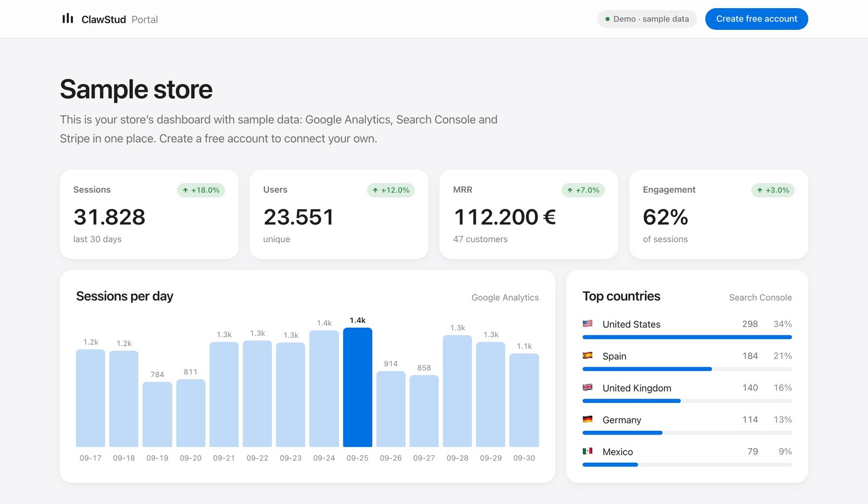Click the Mexico country name
The image size is (868, 504).
[618, 452]
